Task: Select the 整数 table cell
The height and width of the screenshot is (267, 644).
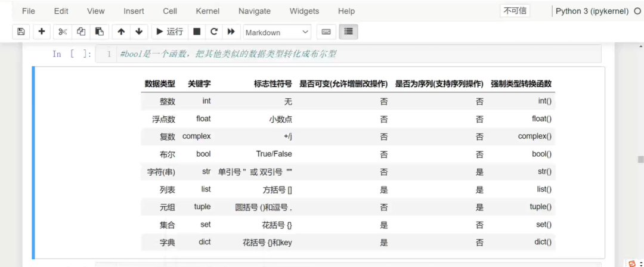Action: (168, 101)
